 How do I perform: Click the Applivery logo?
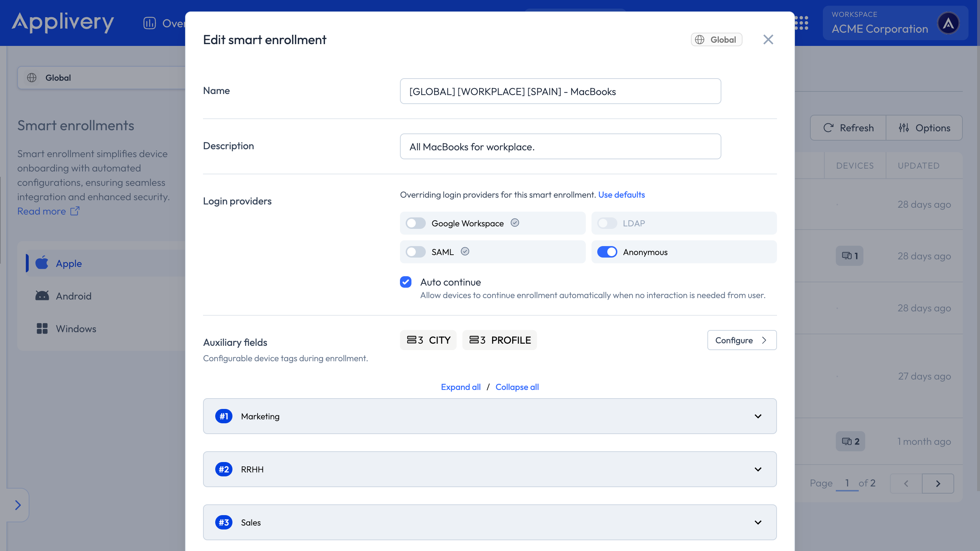tap(63, 23)
